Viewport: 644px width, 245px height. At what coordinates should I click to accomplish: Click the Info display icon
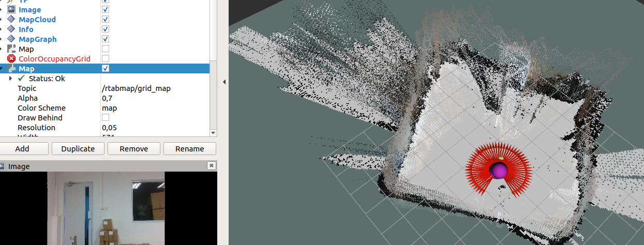tap(11, 29)
